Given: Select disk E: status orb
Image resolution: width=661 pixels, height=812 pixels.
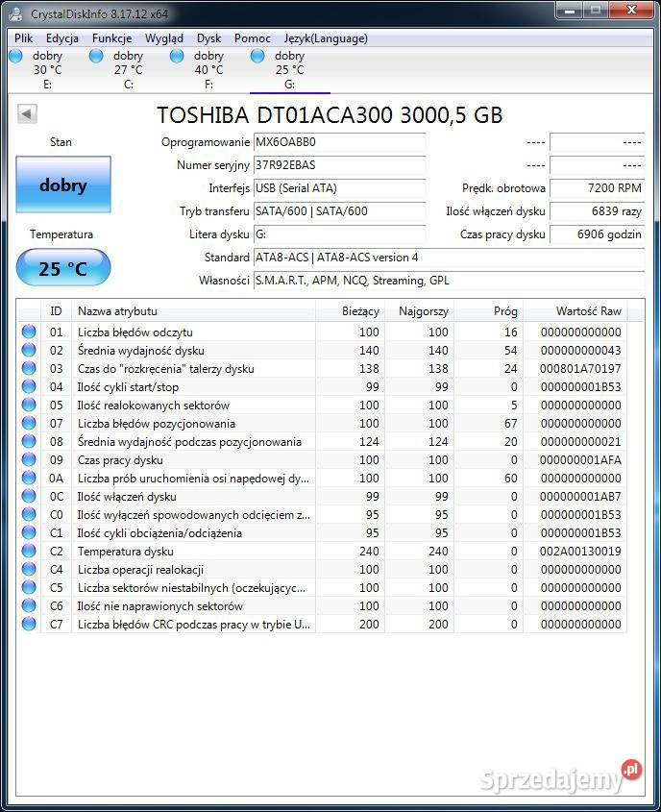Looking at the screenshot, I should coord(15,57).
